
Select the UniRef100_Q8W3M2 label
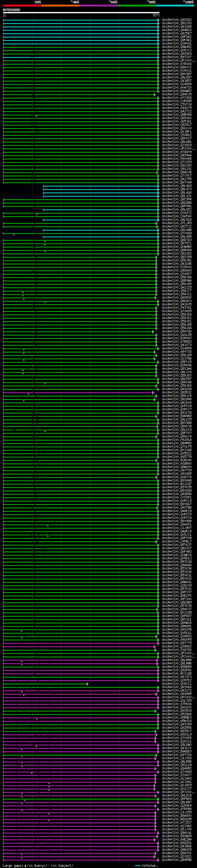(177, 47)
